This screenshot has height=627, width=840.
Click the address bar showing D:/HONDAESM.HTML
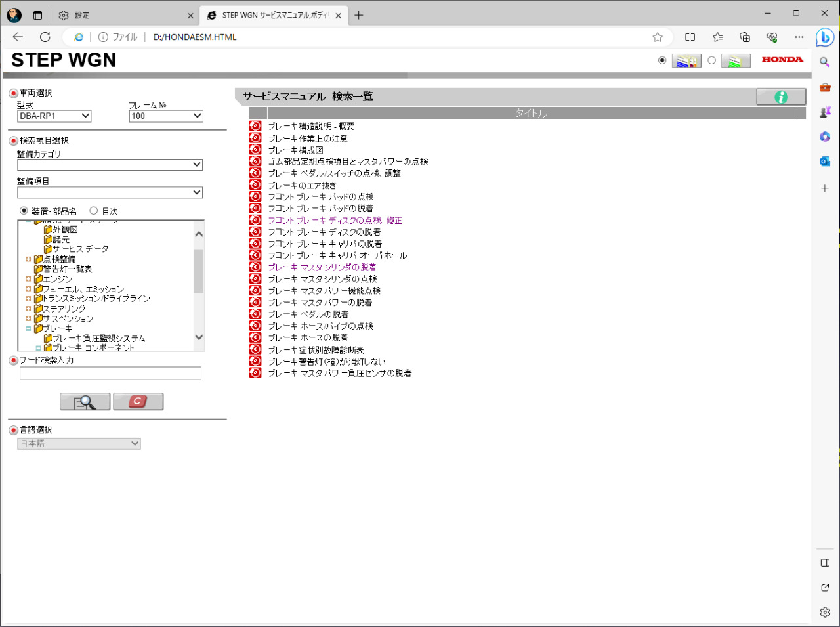pos(367,37)
